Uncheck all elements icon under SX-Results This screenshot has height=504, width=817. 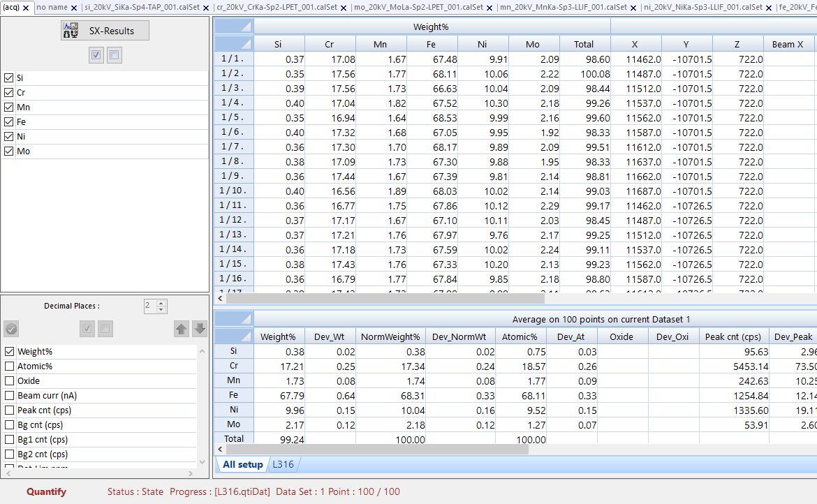pyautogui.click(x=114, y=55)
